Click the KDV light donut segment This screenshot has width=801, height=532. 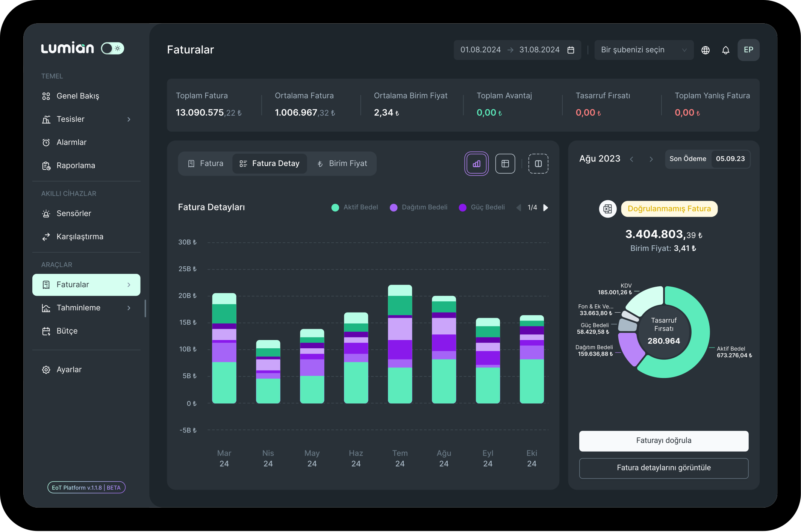tap(647, 299)
